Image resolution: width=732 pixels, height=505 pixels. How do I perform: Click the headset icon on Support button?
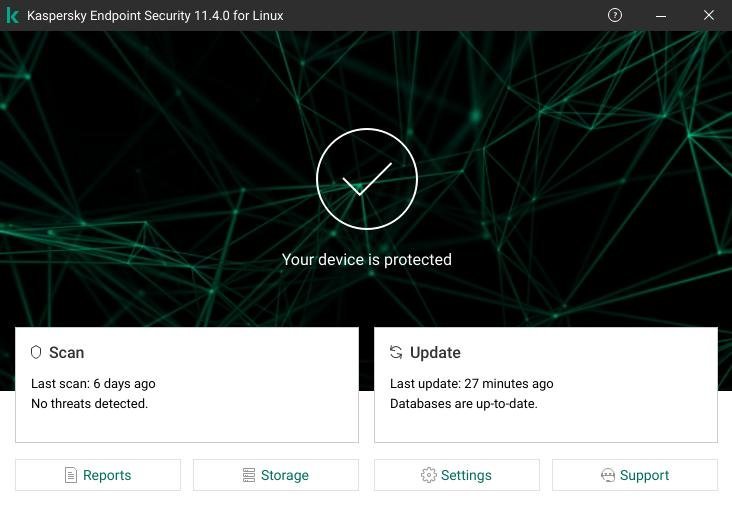(x=607, y=475)
